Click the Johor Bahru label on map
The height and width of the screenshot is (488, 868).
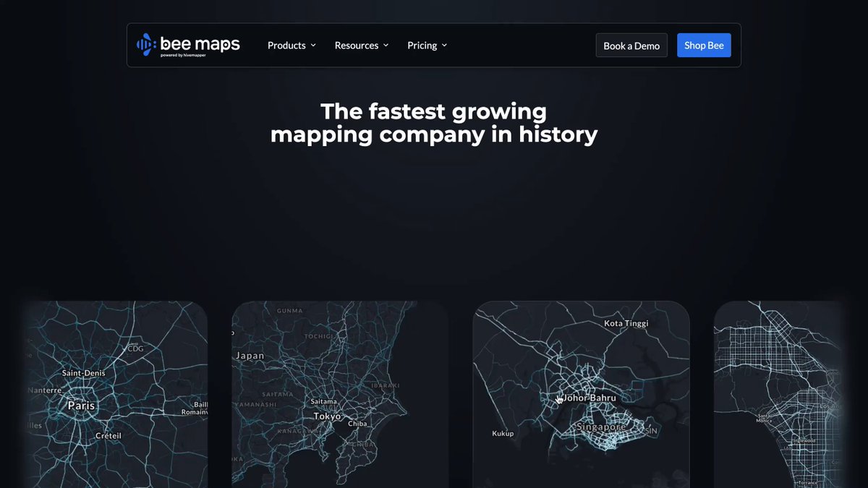590,398
